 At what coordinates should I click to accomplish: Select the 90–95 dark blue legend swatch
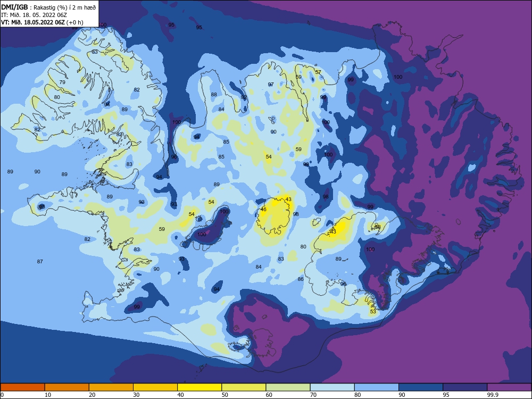421,387
